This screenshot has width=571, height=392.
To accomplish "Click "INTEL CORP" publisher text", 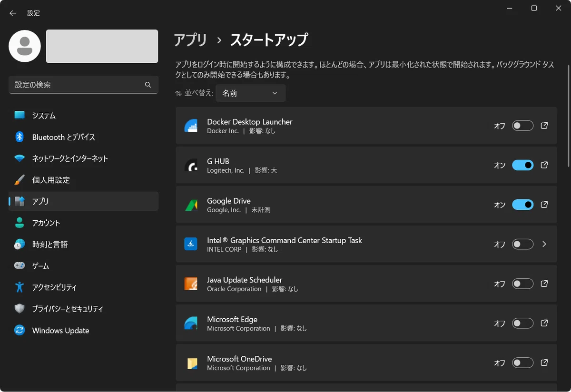I will pos(224,249).
